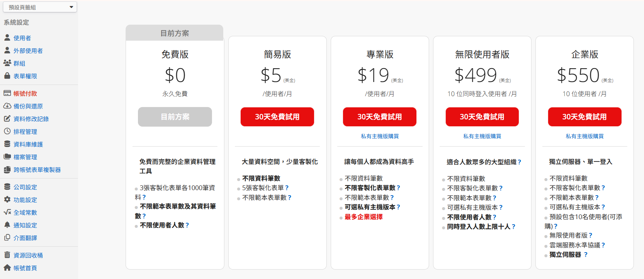This screenshot has width=644, height=279.
Task: Start 30天免費試用 for 企業版
Action: pos(584,117)
